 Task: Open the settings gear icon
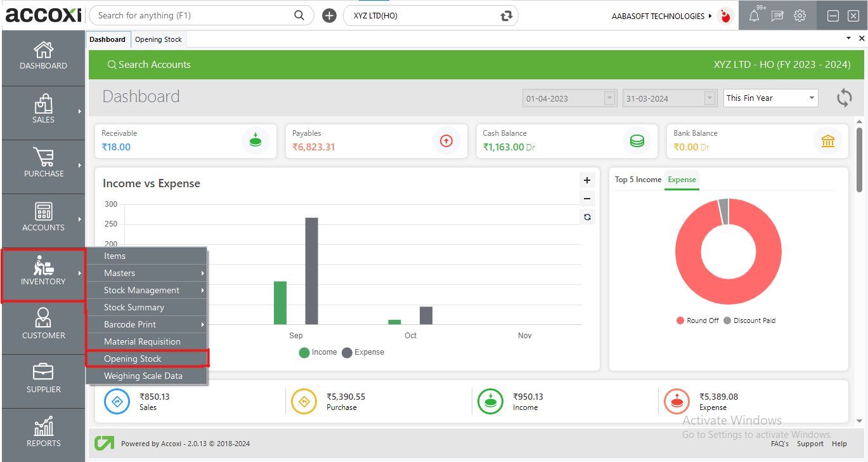800,16
